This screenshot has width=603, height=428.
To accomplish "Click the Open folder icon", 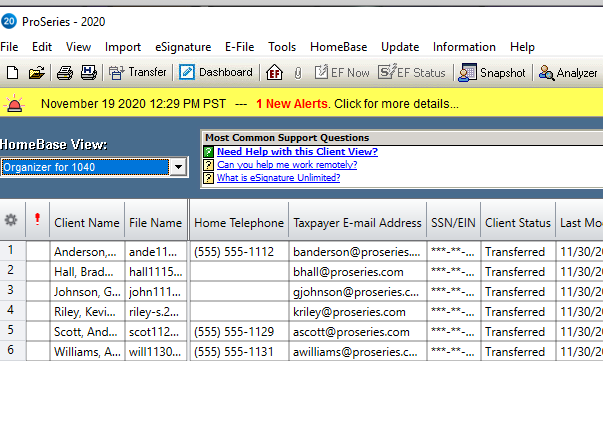I will click(36, 72).
